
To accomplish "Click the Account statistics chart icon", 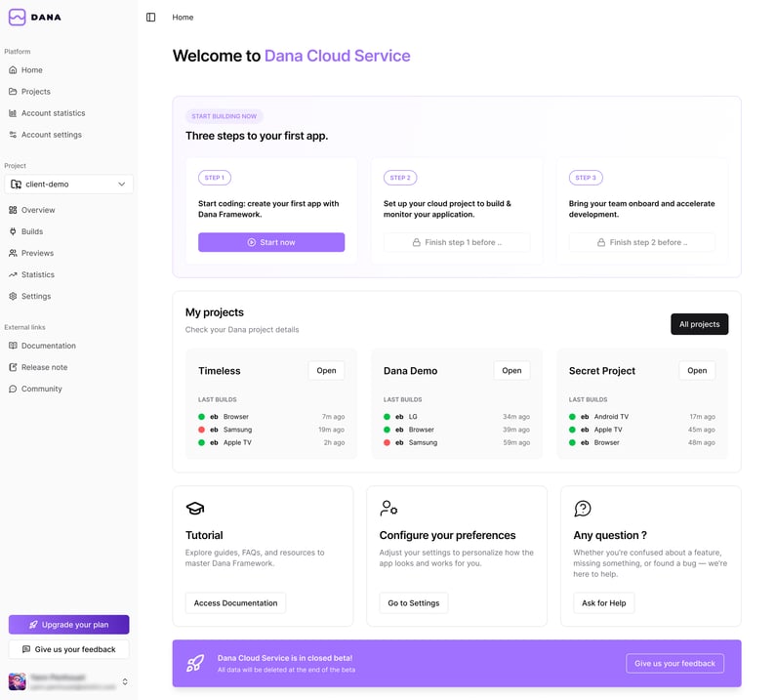I will point(13,113).
